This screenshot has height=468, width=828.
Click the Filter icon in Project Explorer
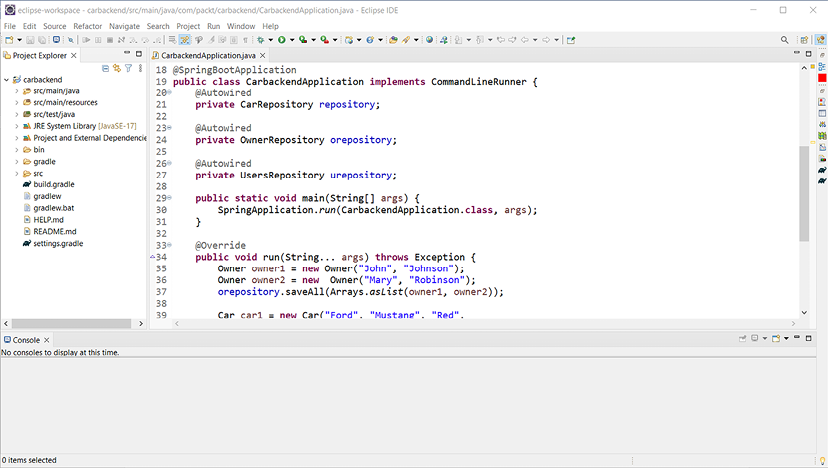click(x=128, y=69)
